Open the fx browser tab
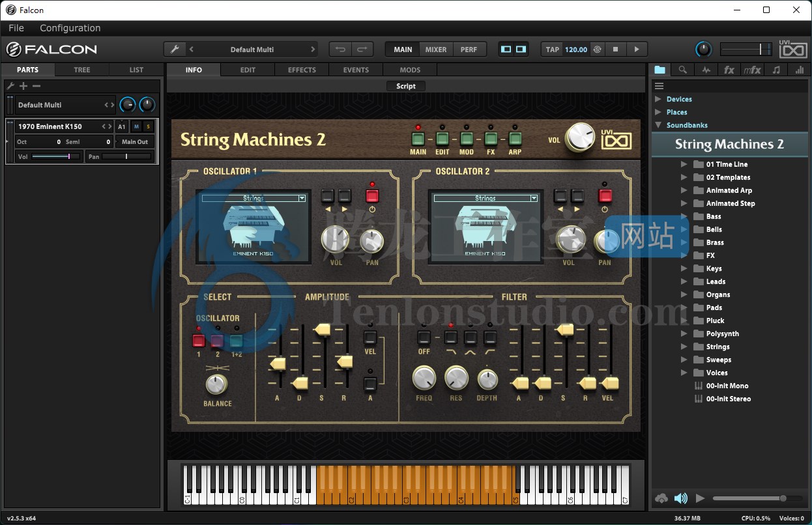Screen dimensions: 812x525 coord(729,70)
